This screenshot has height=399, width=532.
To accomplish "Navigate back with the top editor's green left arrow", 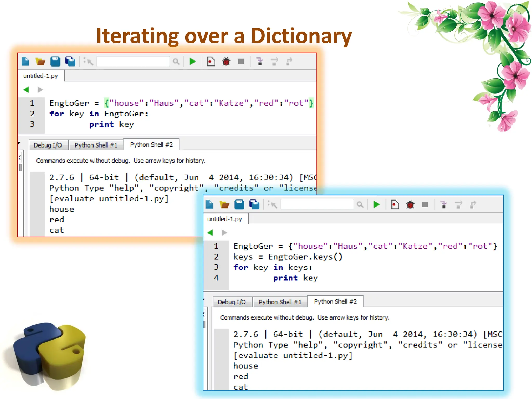I will pos(26,90).
